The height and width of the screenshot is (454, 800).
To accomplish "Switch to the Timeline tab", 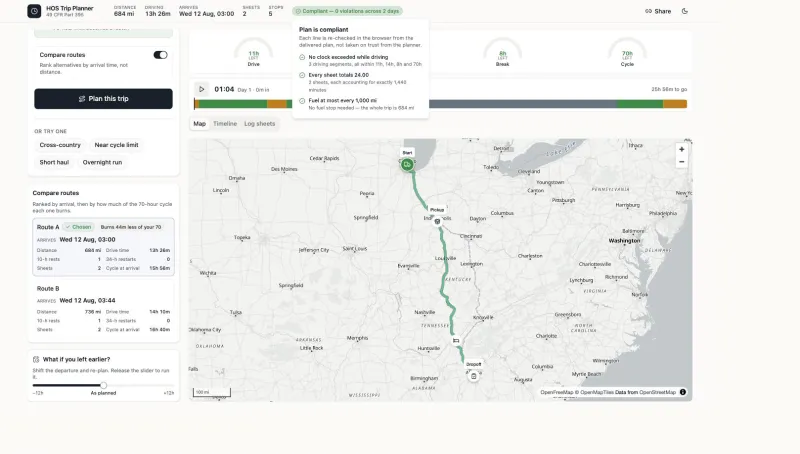I will click(x=225, y=123).
